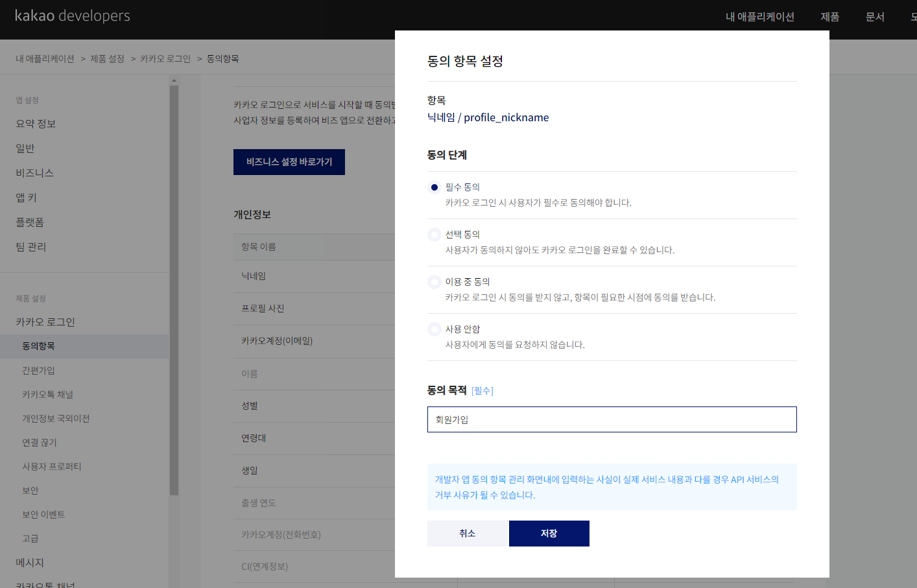Save settings with the 저장 button
The image size is (917, 588).
[x=549, y=534]
